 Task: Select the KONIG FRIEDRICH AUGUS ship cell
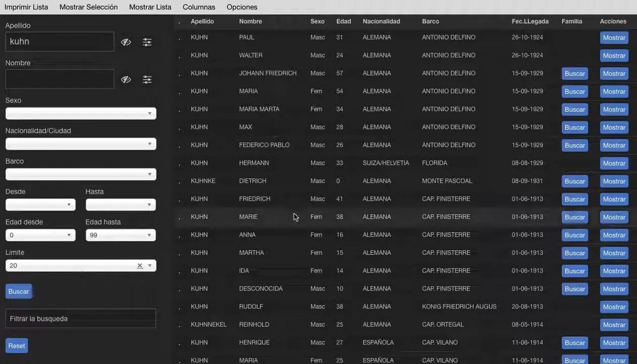tap(459, 306)
